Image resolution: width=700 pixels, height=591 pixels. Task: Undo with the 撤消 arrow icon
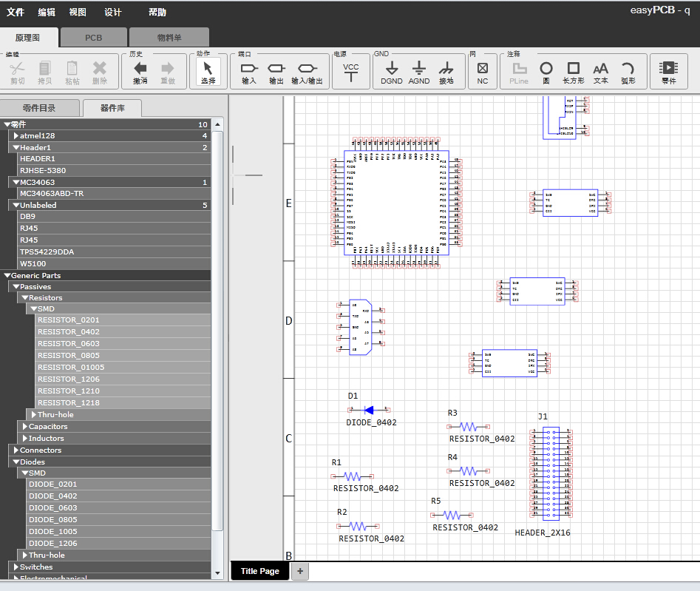point(140,68)
